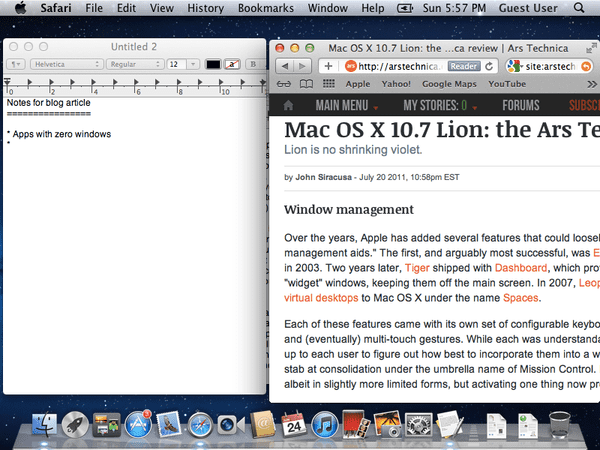Click the site:arstech search field
Viewport: 600px width, 450px height.
[x=550, y=66]
